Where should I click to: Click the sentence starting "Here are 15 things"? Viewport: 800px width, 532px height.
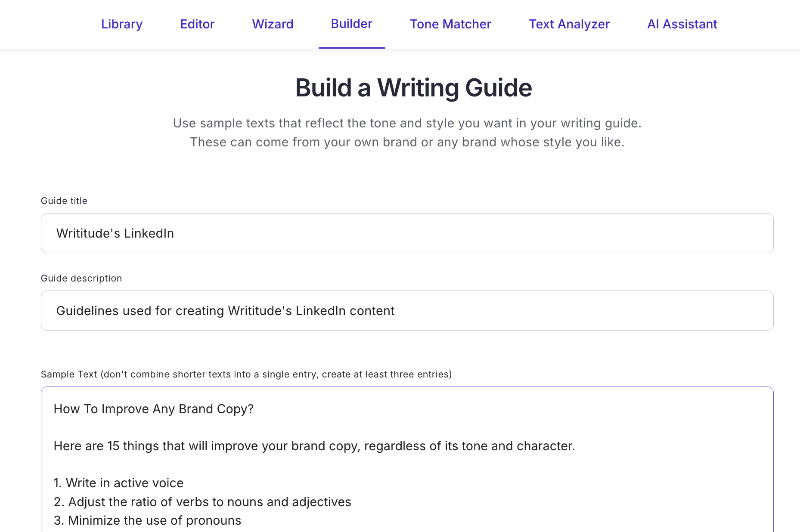click(314, 446)
